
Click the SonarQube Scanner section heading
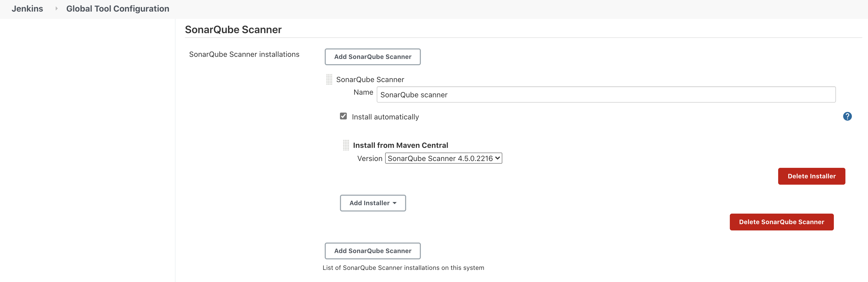point(233,30)
